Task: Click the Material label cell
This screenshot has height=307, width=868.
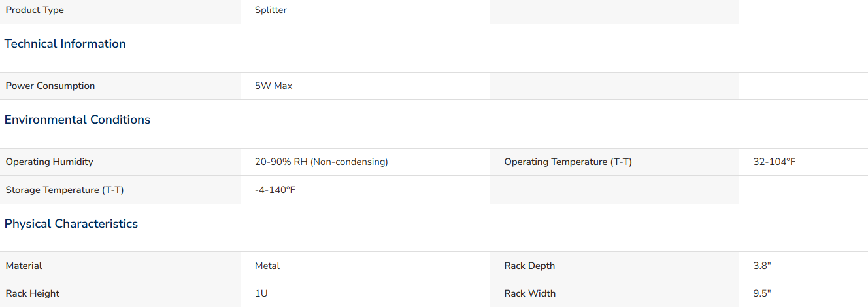Action: pos(120,266)
